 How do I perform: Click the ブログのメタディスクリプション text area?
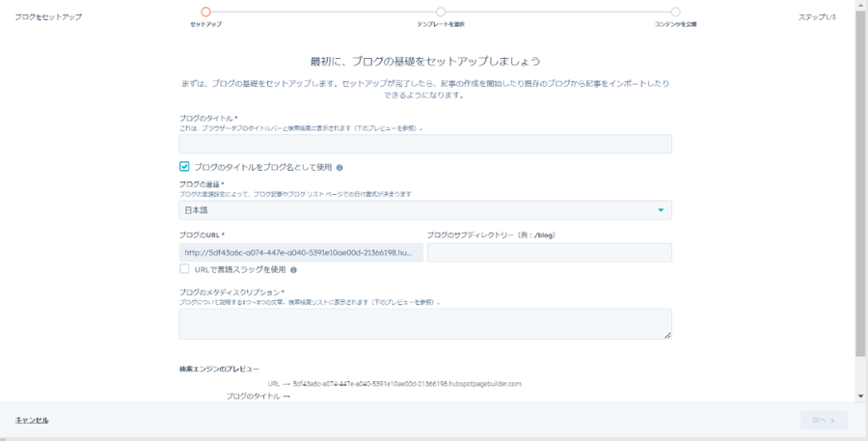[425, 324]
